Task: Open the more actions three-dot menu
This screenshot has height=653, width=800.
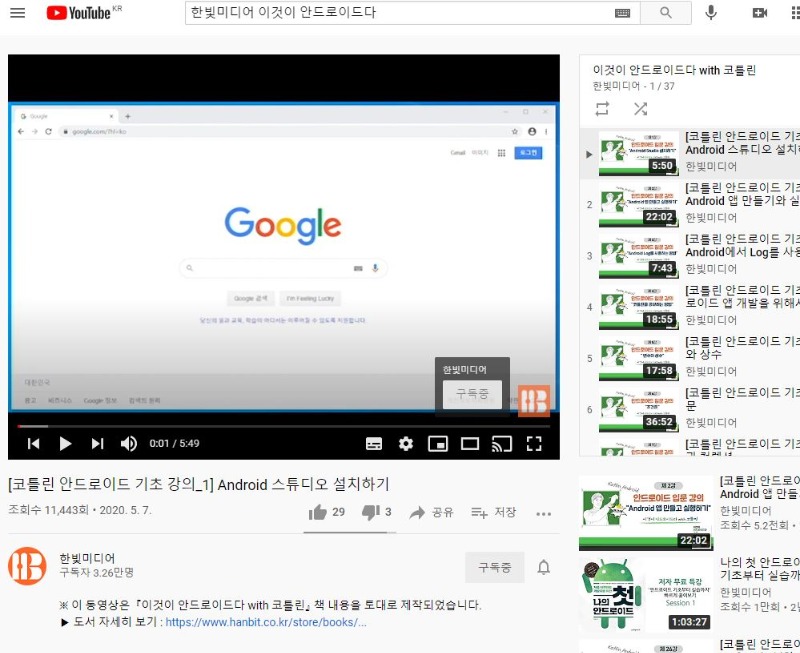Action: (x=543, y=513)
